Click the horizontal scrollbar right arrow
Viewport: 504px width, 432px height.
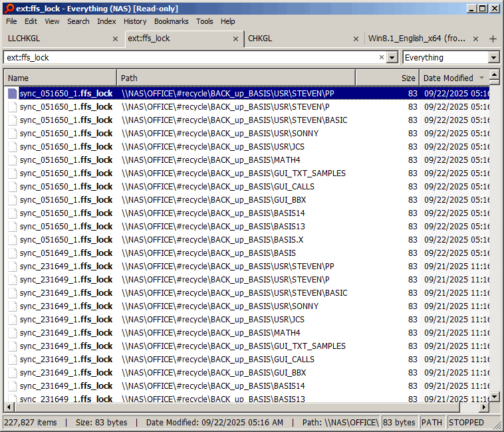(x=484, y=407)
